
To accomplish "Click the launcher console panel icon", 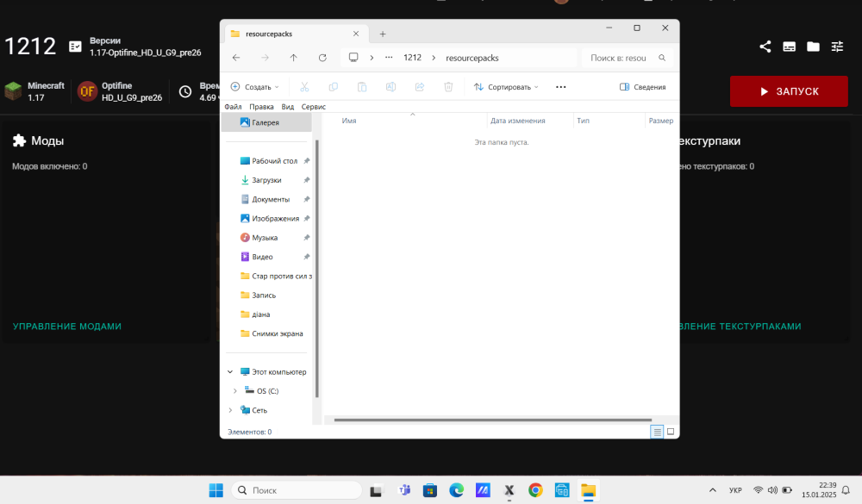I will [789, 47].
